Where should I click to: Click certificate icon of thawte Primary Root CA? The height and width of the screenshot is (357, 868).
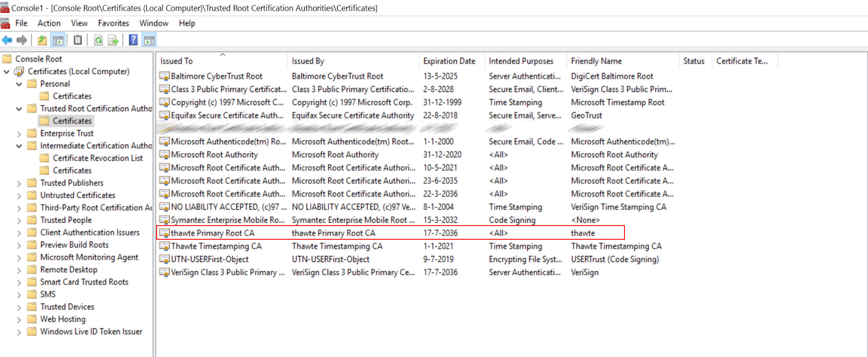pyautogui.click(x=164, y=233)
